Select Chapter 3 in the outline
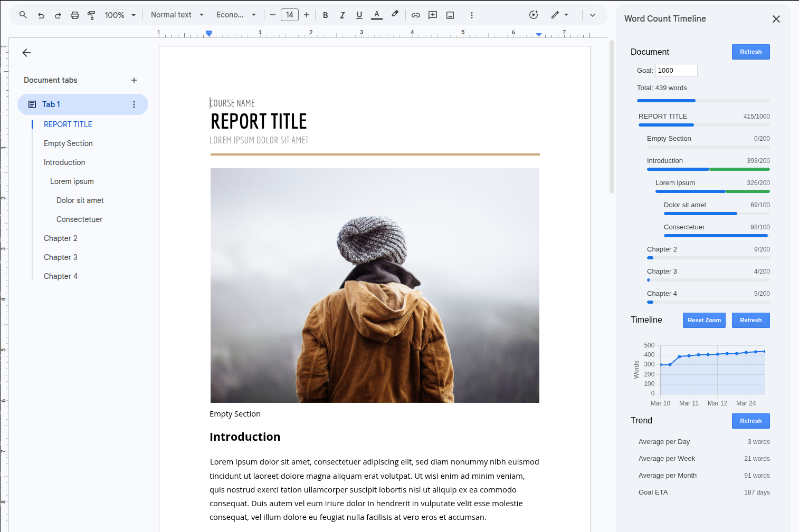The height and width of the screenshot is (532, 799). [x=60, y=257]
